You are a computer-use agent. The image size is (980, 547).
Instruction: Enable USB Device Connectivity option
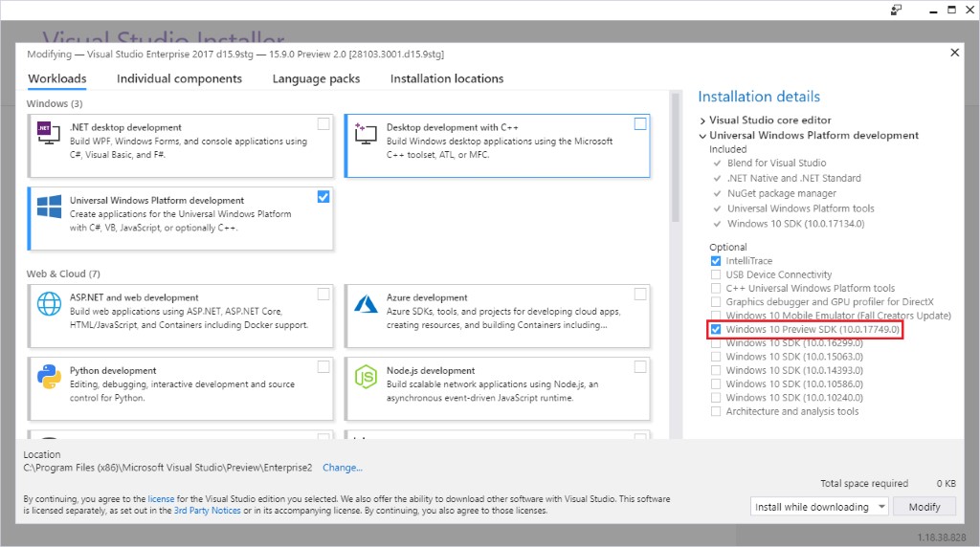[716, 274]
